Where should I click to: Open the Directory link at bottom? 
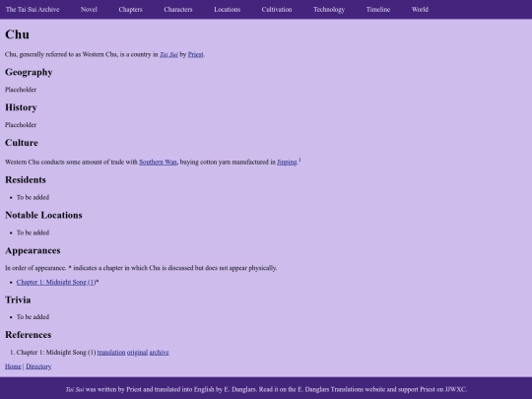tap(38, 366)
